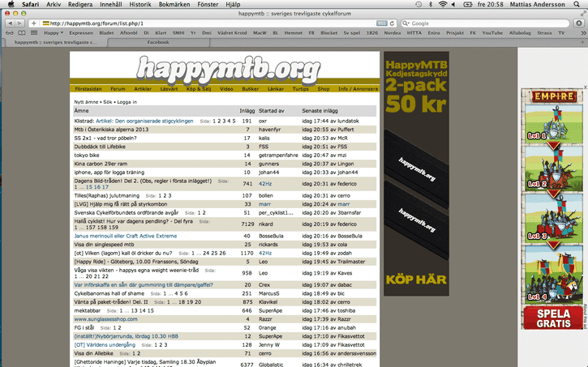Open Top Sites grid icon
The width and height of the screenshot is (588, 367).
point(34,33)
